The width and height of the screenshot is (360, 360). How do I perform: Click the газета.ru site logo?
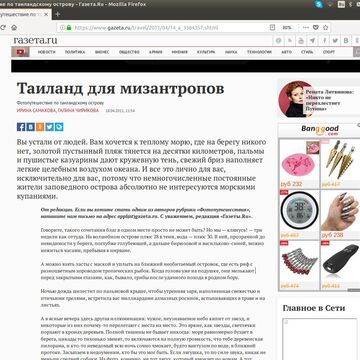(35, 40)
